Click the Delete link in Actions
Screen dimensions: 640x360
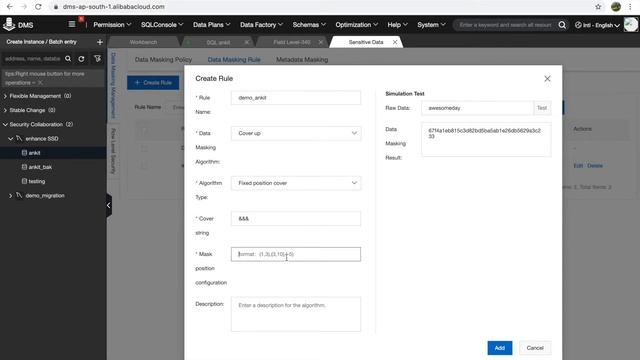(x=595, y=166)
